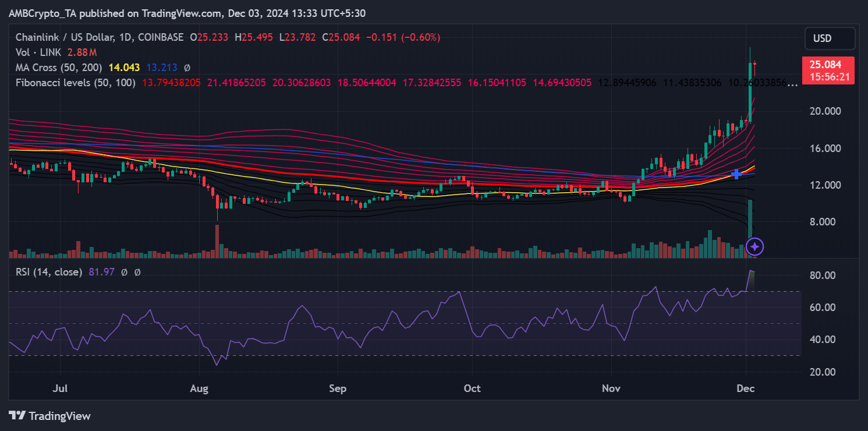Screen dimensions: 868x431
Task: Click the Fibonacci value 16.15041105
Action: (x=497, y=83)
